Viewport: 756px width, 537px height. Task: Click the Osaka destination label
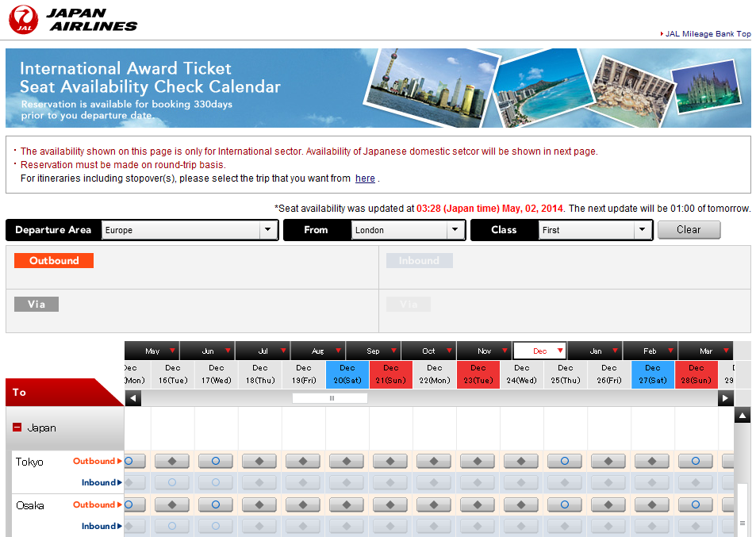click(x=30, y=505)
